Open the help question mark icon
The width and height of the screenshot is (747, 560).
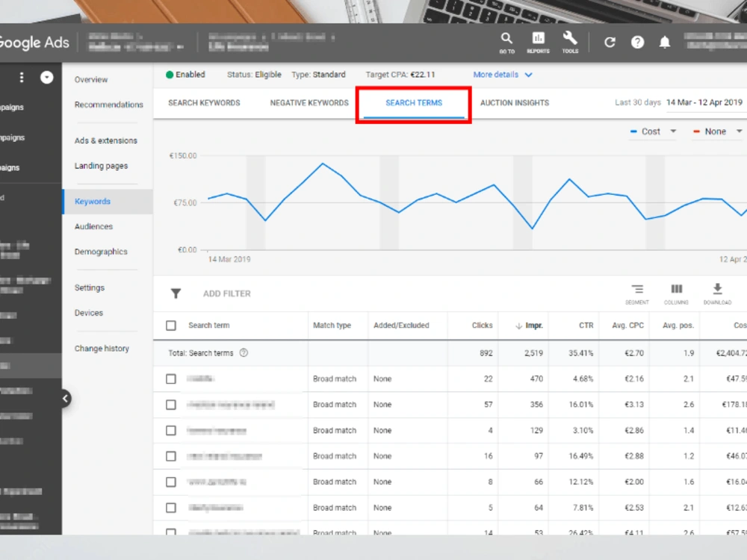pyautogui.click(x=637, y=43)
